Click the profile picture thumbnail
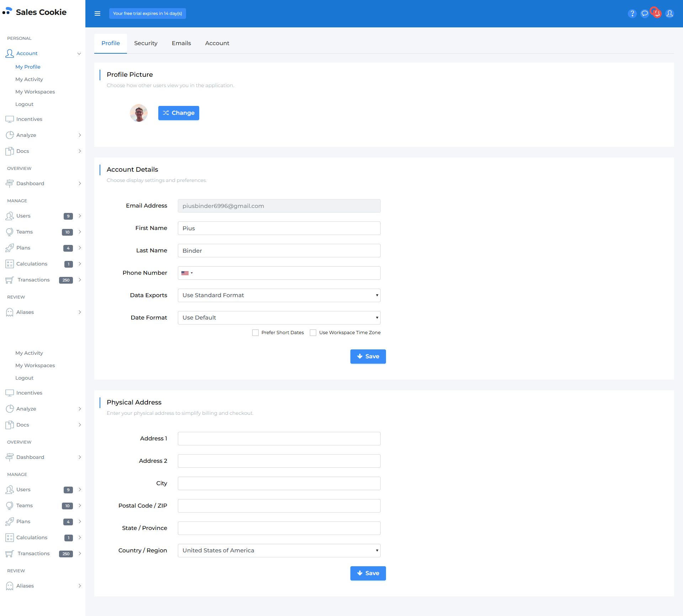This screenshot has height=616, width=683. 139,113
